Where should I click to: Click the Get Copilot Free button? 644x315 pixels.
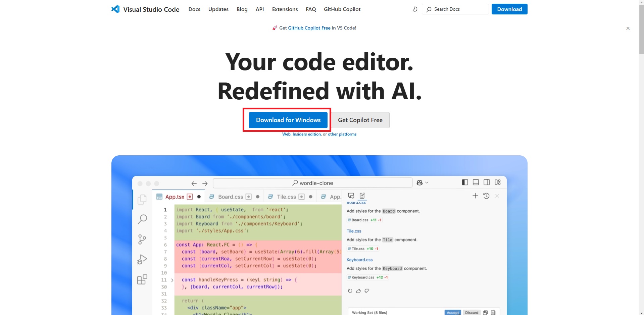point(360,120)
